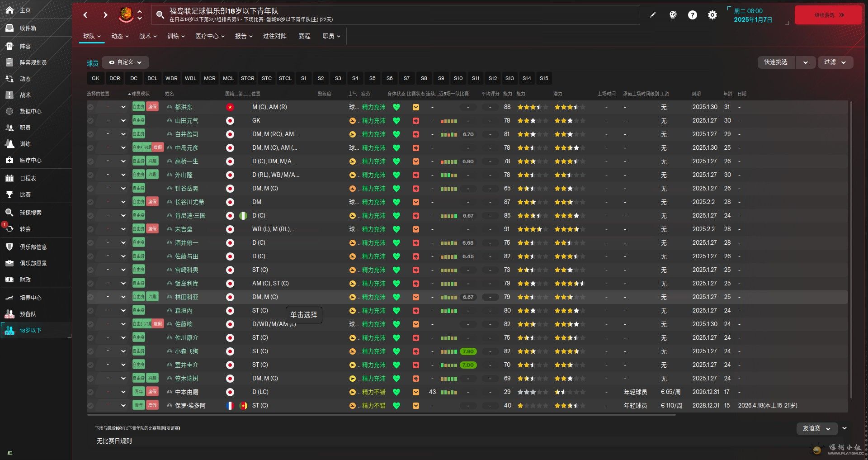Screen dimensions: 868x460
Task: Open the 训练 training cone icon
Action: pyautogui.click(x=9, y=144)
